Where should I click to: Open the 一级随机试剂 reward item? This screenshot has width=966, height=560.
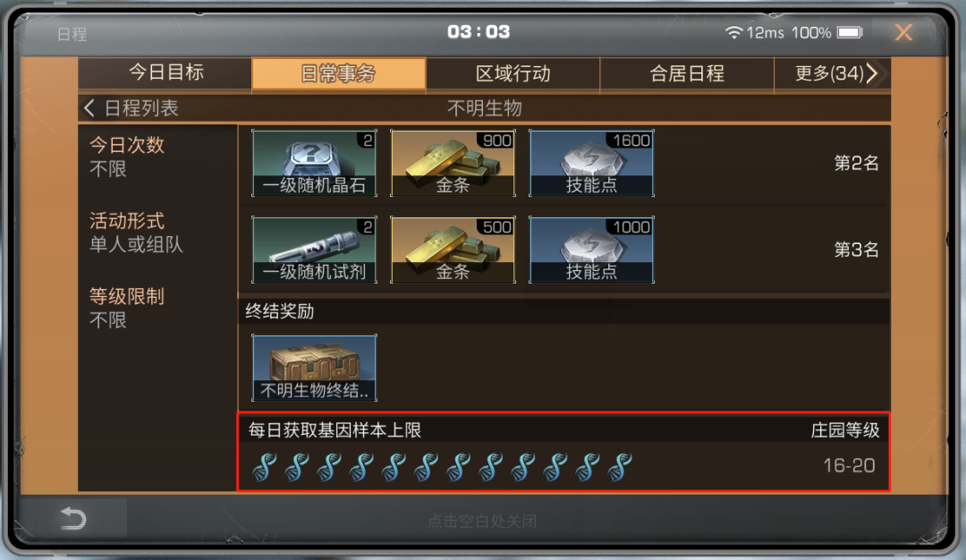pyautogui.click(x=314, y=250)
